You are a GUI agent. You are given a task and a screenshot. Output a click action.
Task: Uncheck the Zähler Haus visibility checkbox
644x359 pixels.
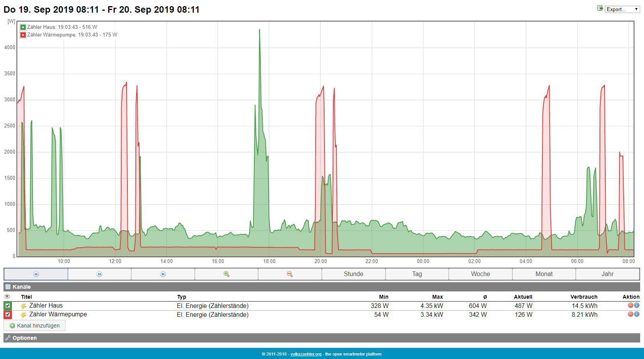tap(8, 306)
